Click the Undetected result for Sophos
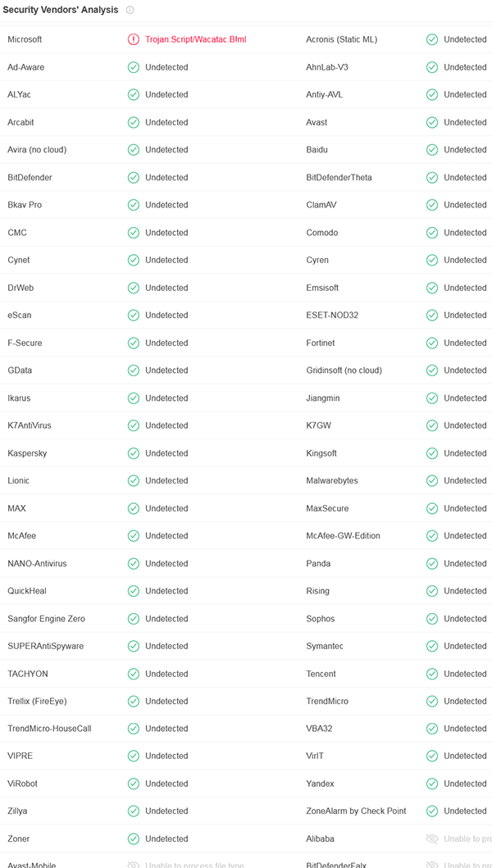Viewport: 492px width, 868px height. 465,618
